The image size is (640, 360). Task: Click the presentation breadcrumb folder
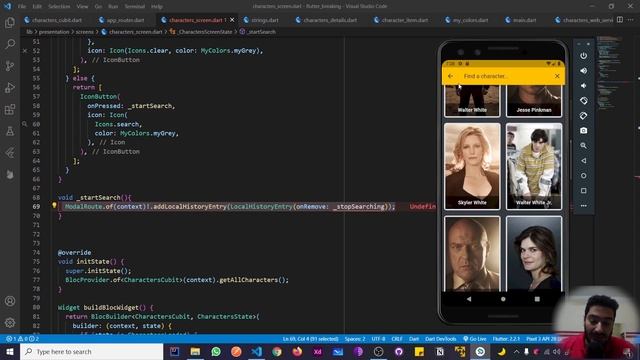tap(54, 31)
